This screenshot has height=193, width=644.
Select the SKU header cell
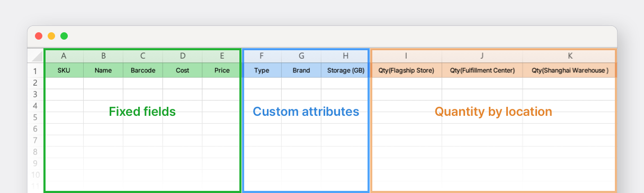[64, 70]
